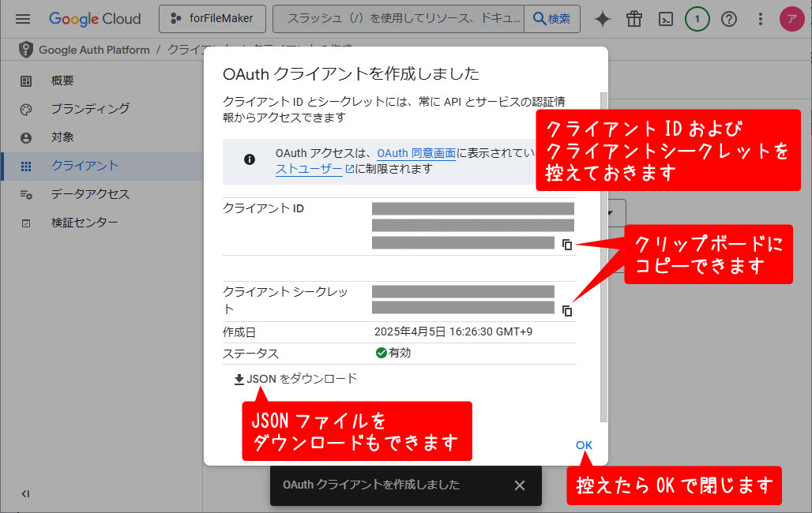This screenshot has width=812, height=513.
Task: Open the forFileMaker project selector
Action: (x=212, y=19)
